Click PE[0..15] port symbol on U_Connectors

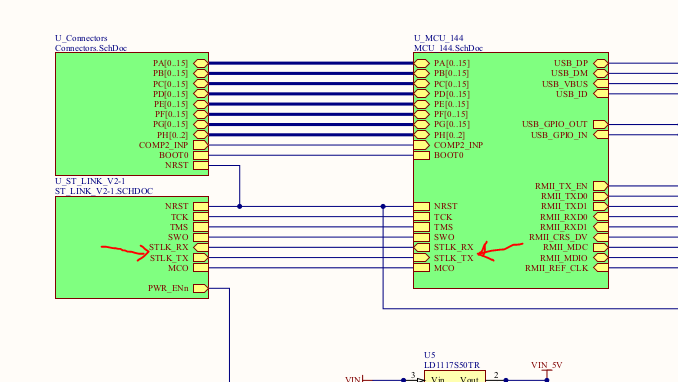pyautogui.click(x=201, y=104)
